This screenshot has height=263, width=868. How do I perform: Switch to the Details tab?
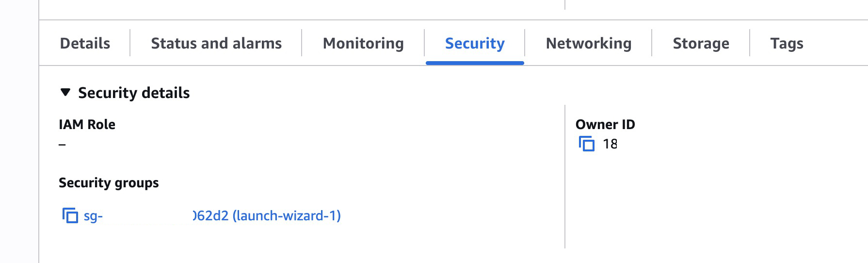[x=85, y=43]
